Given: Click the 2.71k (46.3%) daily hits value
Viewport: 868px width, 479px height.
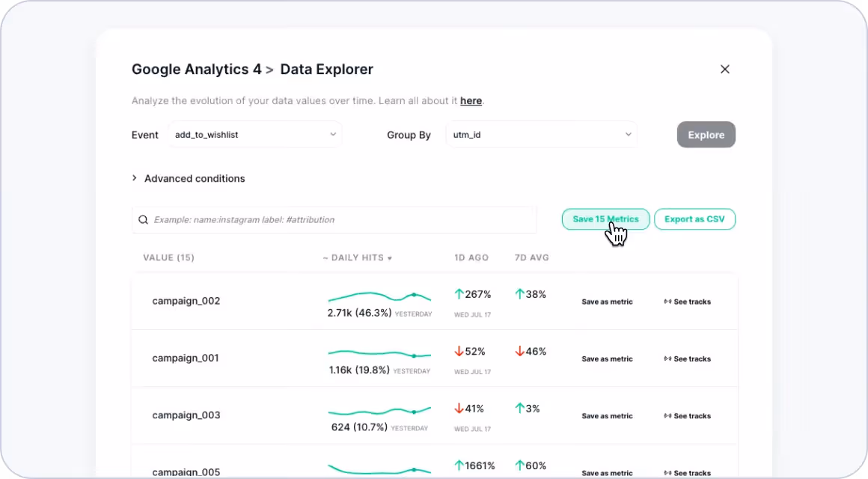Looking at the screenshot, I should point(359,313).
